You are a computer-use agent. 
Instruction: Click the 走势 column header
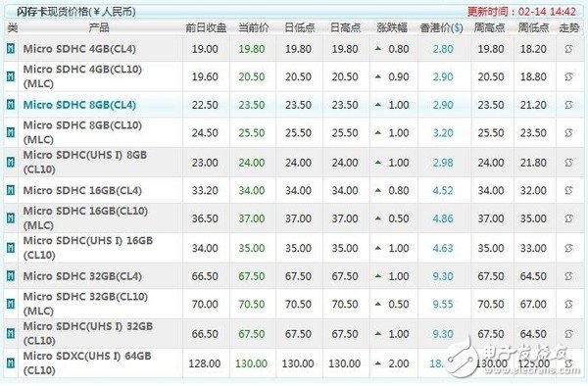[x=568, y=27]
